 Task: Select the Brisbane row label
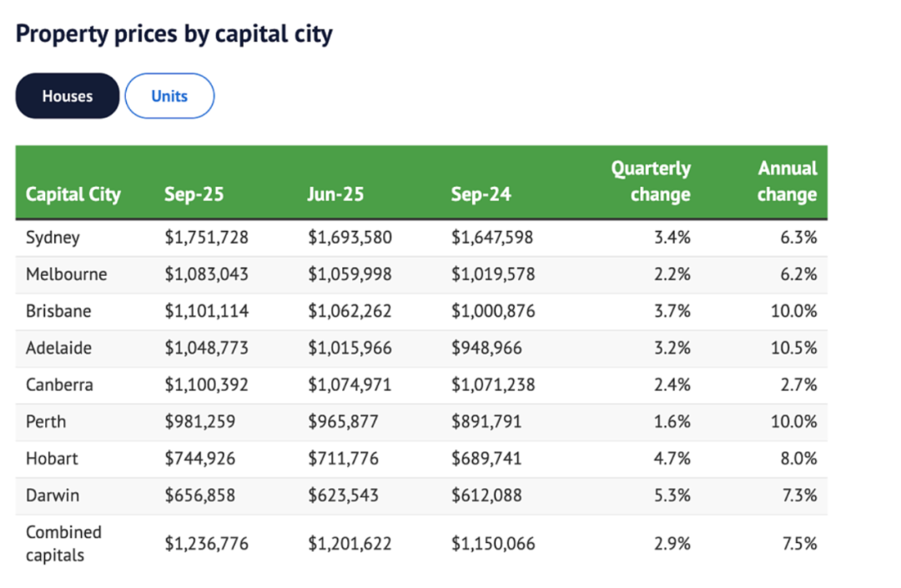[x=58, y=311]
